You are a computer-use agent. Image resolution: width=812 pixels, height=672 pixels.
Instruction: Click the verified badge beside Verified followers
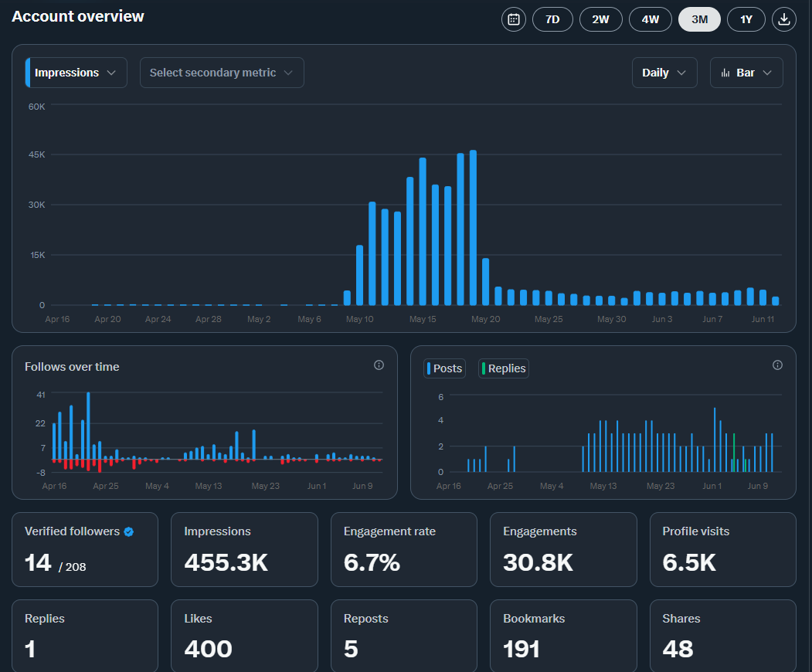pos(129,531)
